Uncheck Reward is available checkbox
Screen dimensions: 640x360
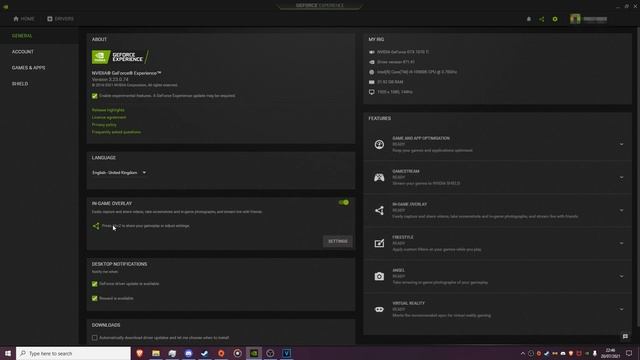click(95, 298)
